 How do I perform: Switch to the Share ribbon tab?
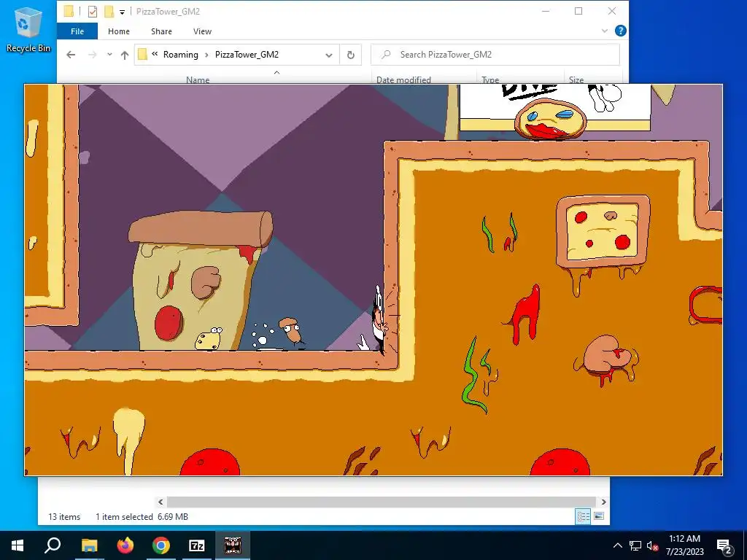[161, 31]
